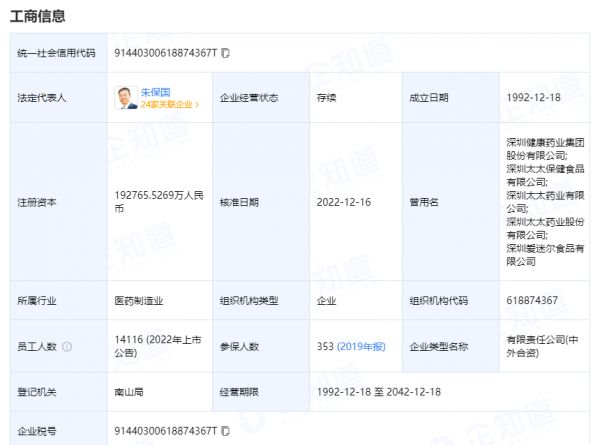This screenshot has width=600, height=445.
Task: Select former name 深圳爱迷尔食品有限公司
Action: 545,255
